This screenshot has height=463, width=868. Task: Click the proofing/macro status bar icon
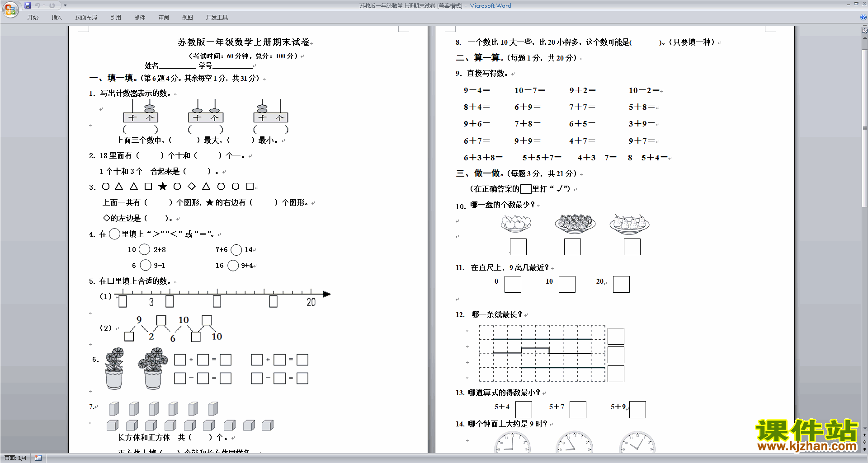pos(38,458)
